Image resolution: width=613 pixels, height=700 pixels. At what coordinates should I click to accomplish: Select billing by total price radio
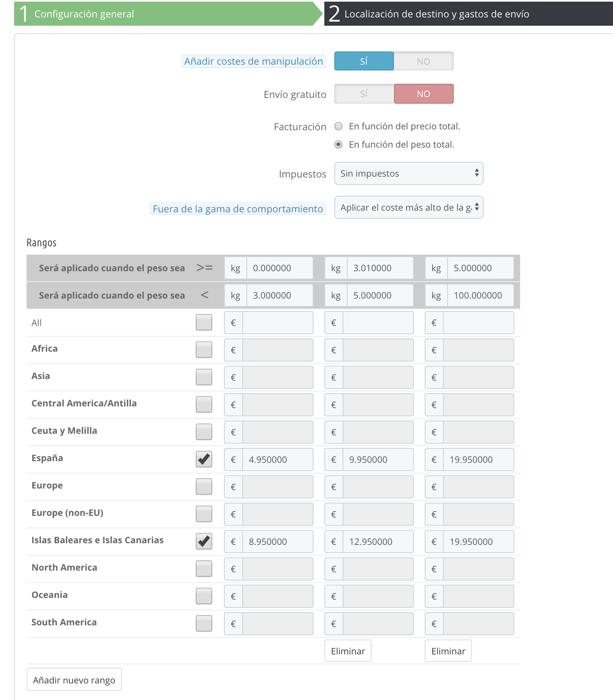pos(338,126)
